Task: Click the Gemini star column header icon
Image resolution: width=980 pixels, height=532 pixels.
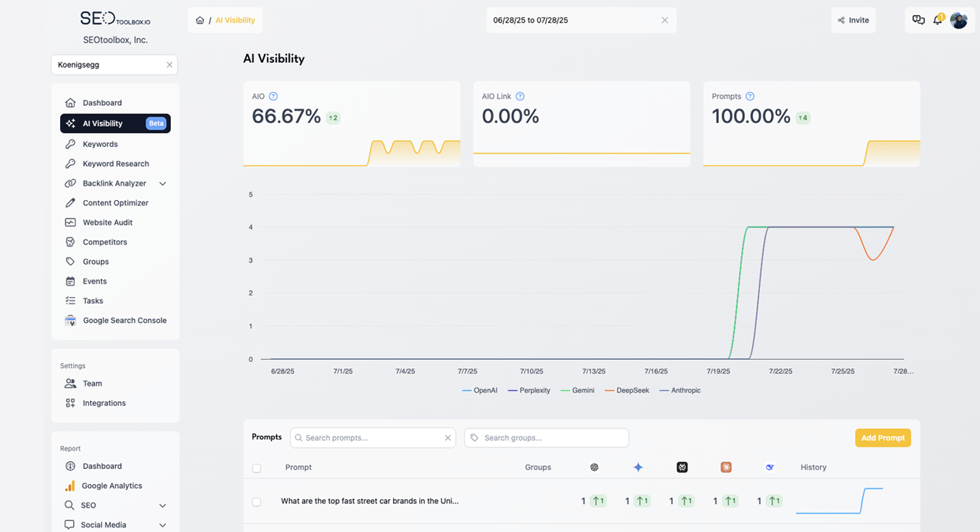Action: tap(638, 467)
